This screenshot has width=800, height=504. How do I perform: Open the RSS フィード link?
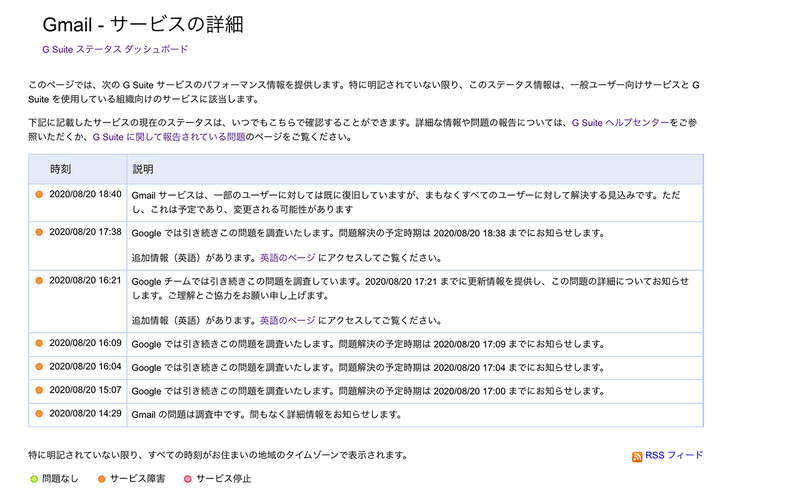point(674,455)
